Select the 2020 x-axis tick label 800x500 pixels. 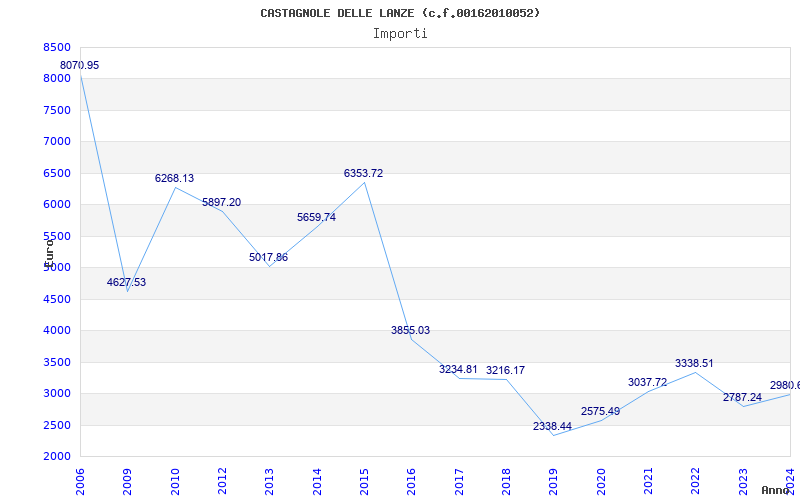tap(601, 482)
